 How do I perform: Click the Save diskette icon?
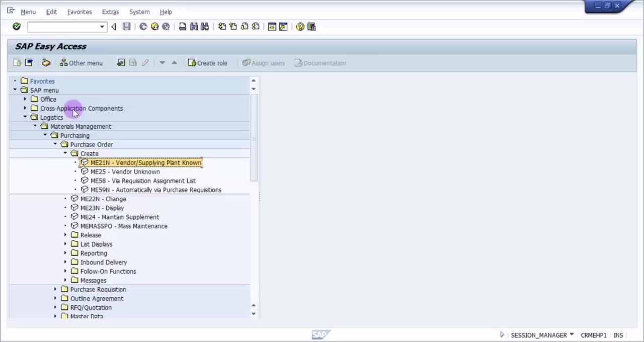[127, 27]
